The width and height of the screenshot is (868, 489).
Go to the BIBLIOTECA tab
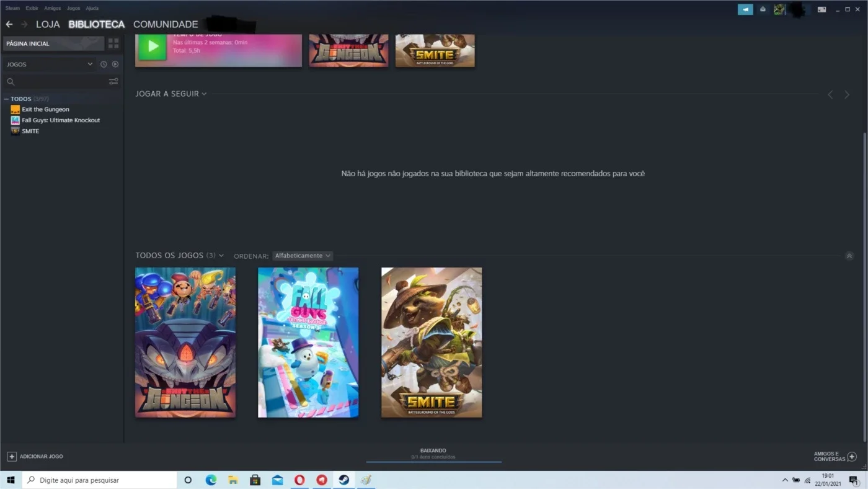[97, 24]
